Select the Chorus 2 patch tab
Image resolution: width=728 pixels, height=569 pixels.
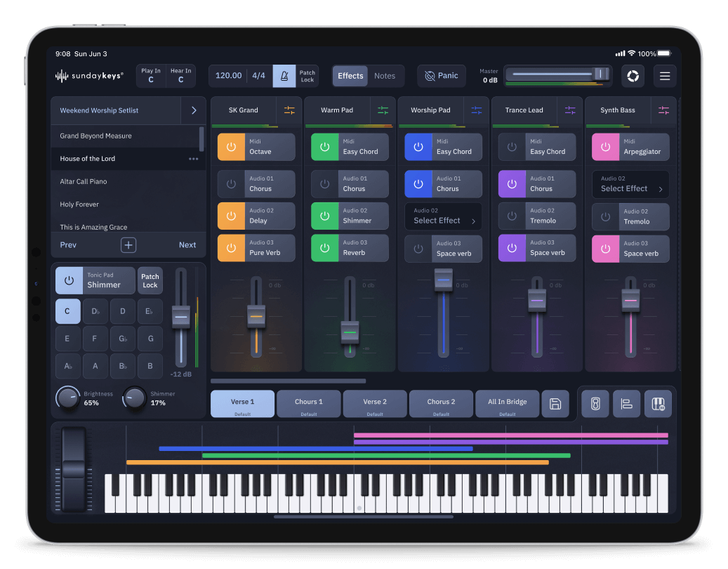[441, 404]
